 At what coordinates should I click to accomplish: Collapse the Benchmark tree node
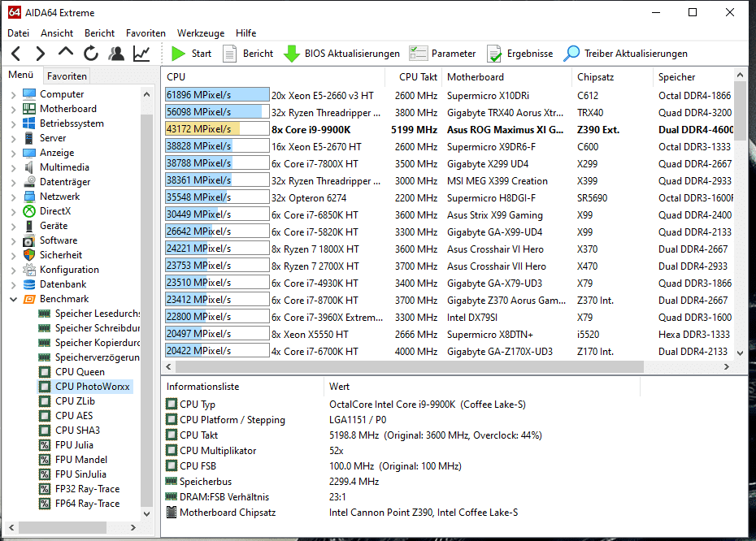[x=14, y=299]
